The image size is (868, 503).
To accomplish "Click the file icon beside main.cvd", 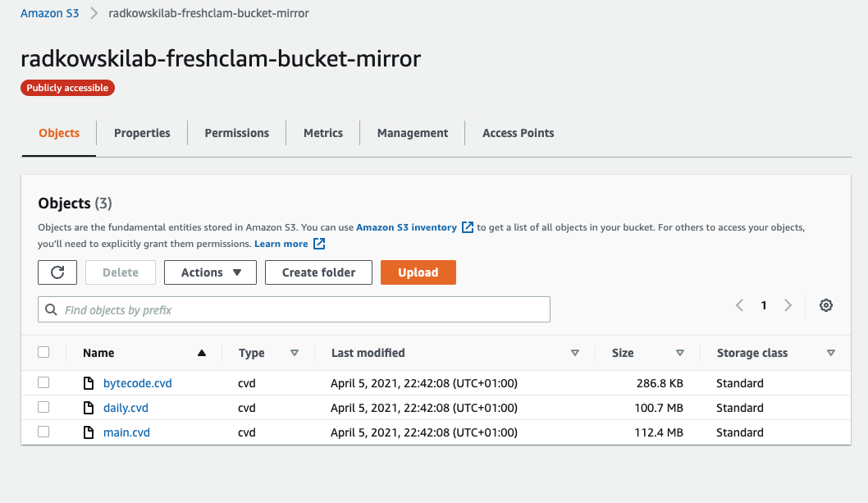I will pos(89,432).
